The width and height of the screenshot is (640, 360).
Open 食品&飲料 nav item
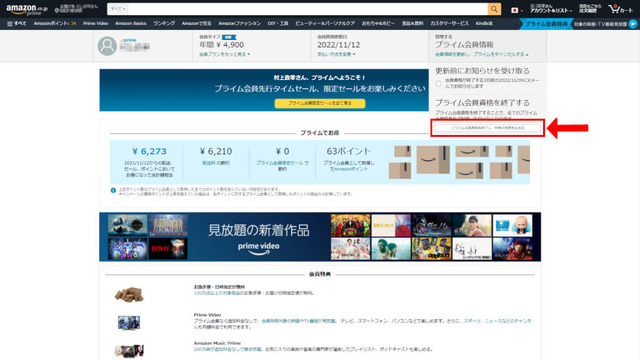coord(412,24)
